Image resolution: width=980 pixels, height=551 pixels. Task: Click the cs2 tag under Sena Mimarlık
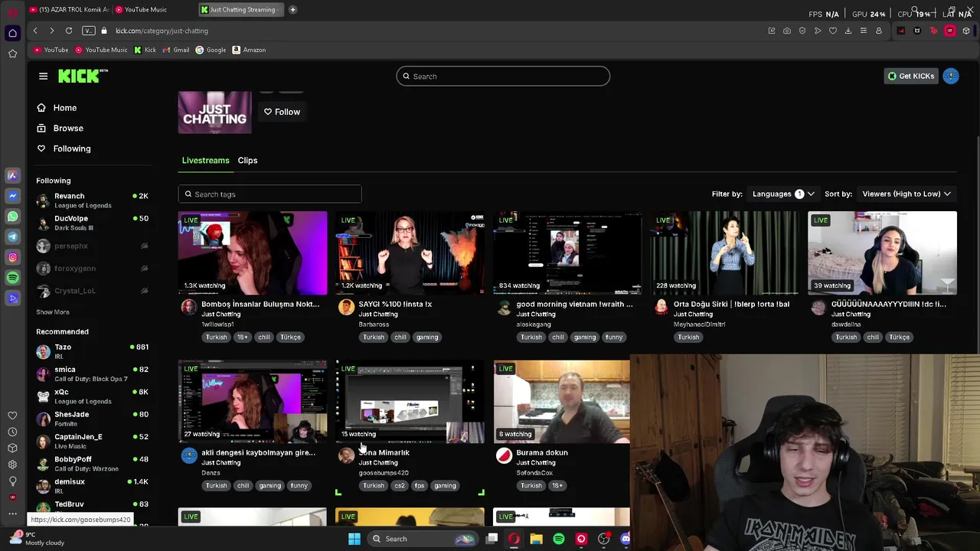point(400,486)
